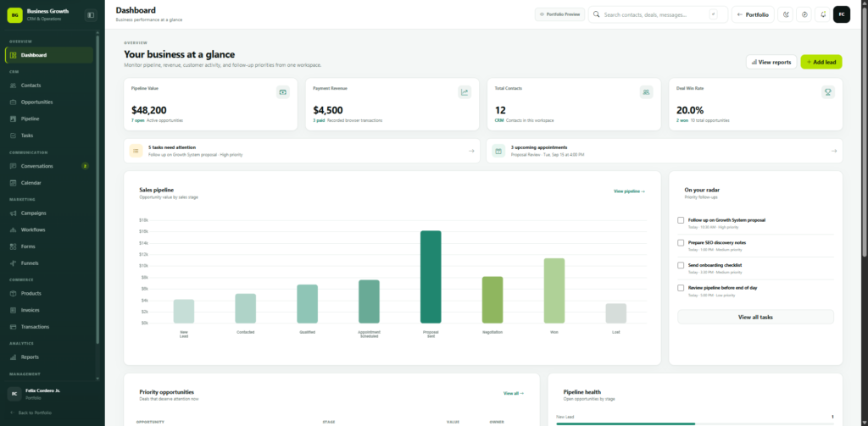
Task: Click the Won bar in sales pipeline
Action: (554, 290)
